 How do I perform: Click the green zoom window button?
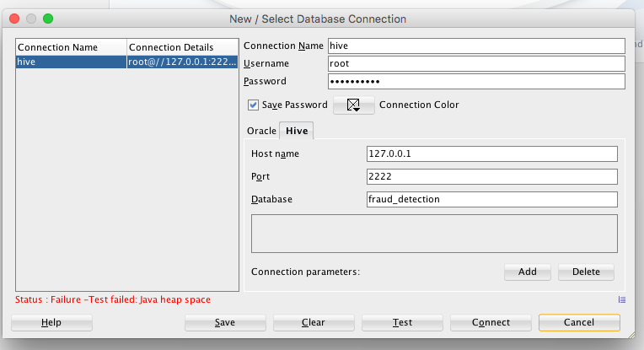pyautogui.click(x=48, y=18)
